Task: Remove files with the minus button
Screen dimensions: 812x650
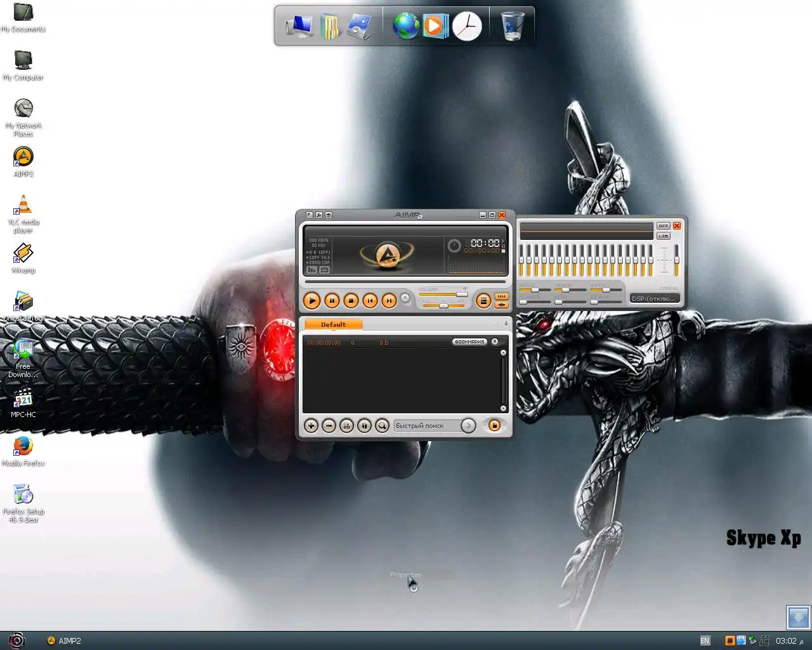Action: 329,426
